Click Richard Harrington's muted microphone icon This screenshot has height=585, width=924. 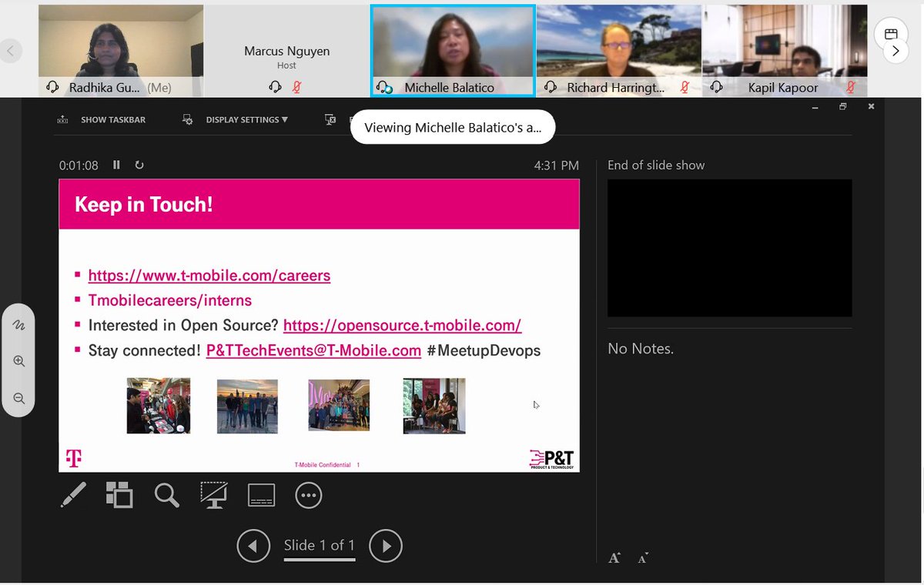pyautogui.click(x=685, y=87)
